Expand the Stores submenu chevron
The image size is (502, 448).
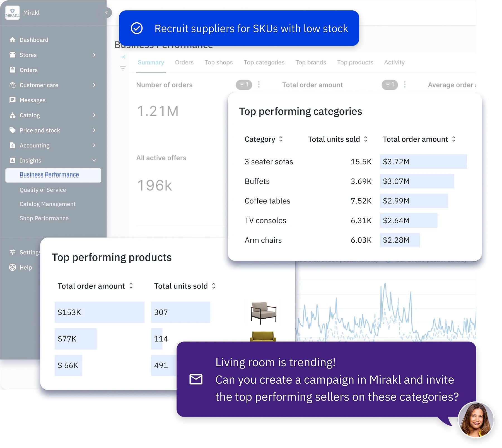coord(94,55)
